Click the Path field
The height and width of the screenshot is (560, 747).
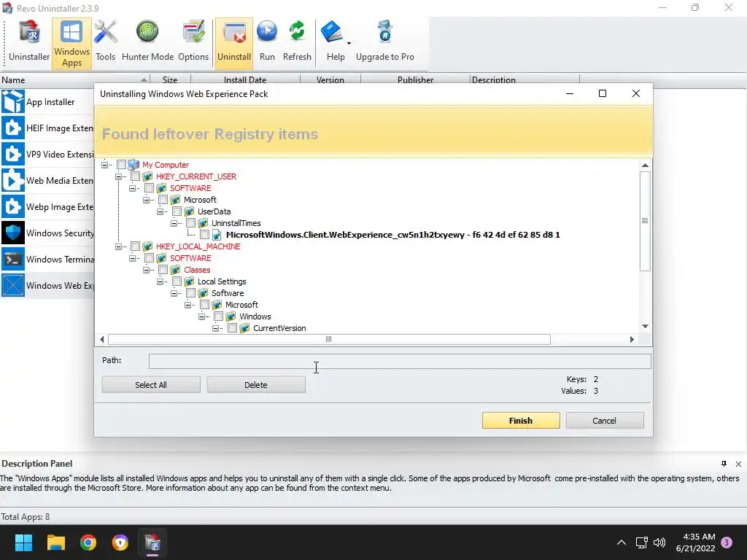tap(400, 361)
